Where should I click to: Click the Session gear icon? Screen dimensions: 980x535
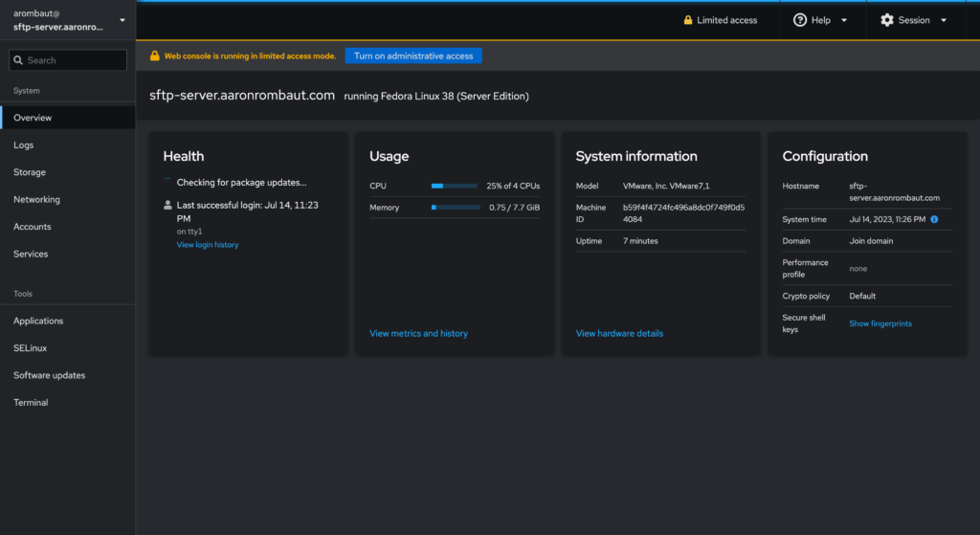(887, 20)
